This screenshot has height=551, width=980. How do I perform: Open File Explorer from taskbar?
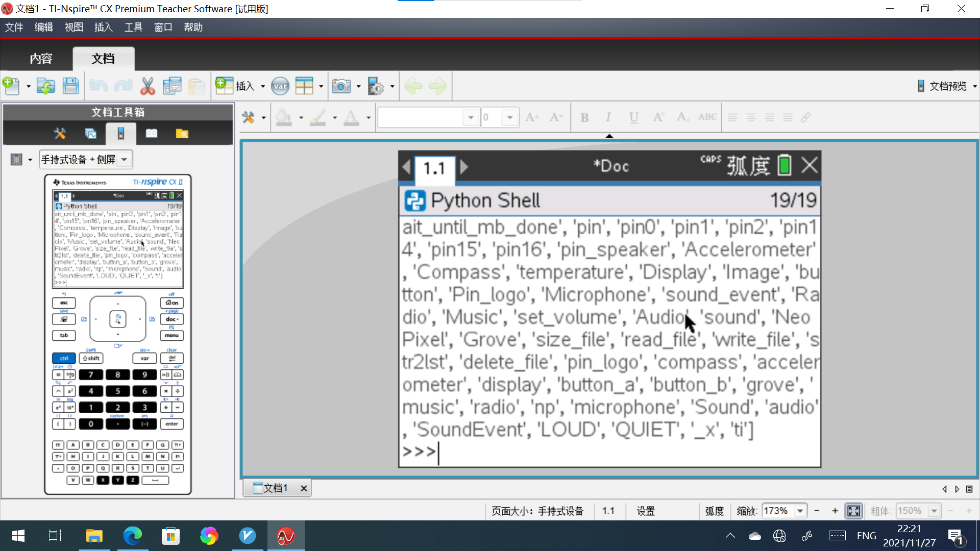pyautogui.click(x=94, y=536)
